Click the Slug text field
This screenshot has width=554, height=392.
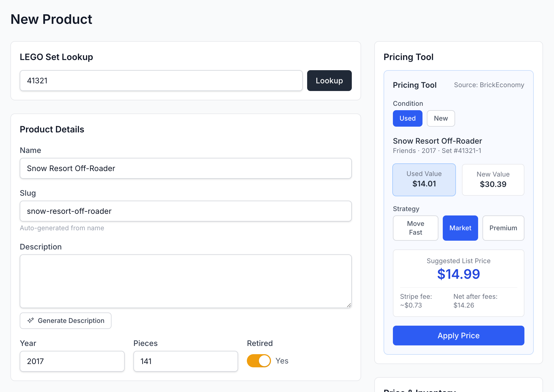point(185,211)
